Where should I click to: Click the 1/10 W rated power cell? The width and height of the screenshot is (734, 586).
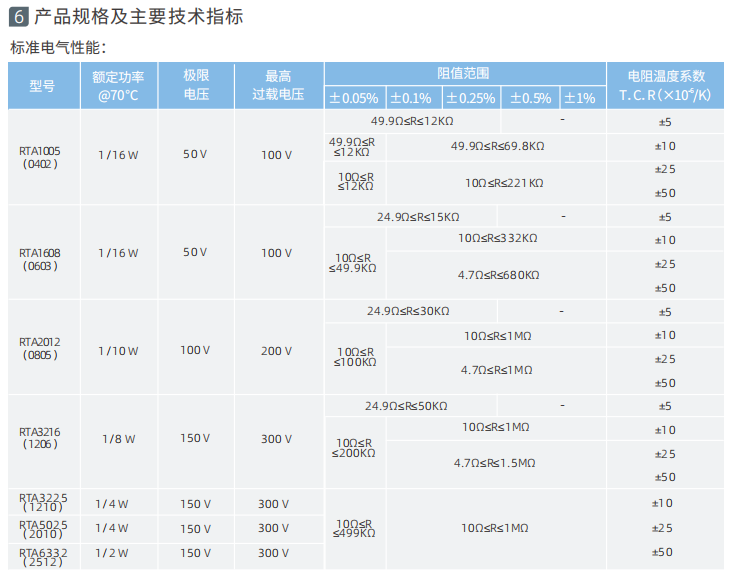pyautogui.click(x=118, y=351)
